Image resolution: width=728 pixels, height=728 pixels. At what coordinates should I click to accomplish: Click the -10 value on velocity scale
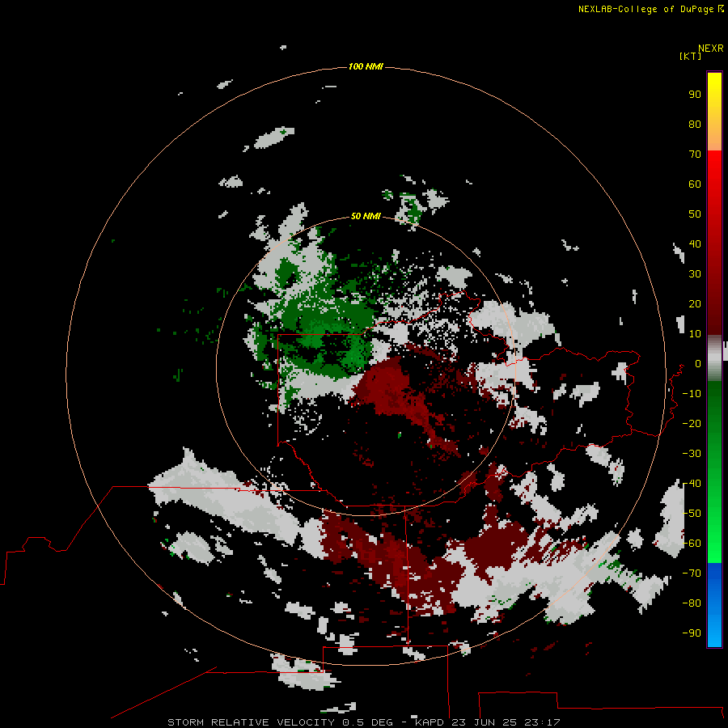coord(692,394)
